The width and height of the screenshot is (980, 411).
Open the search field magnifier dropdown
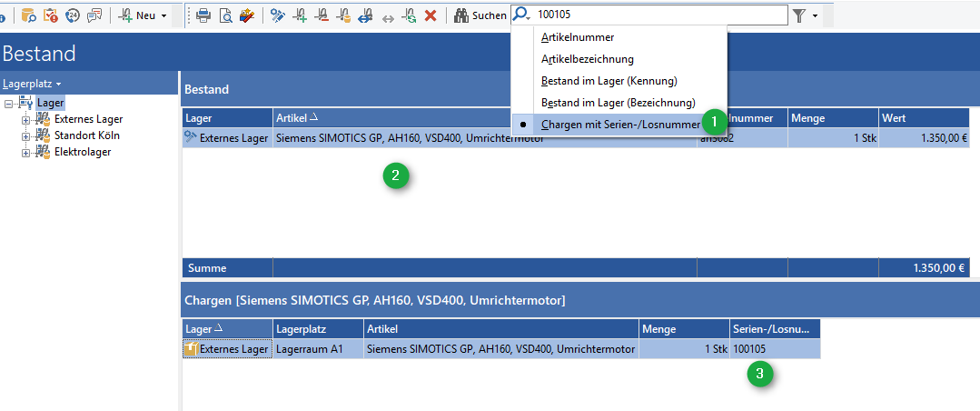tap(522, 15)
